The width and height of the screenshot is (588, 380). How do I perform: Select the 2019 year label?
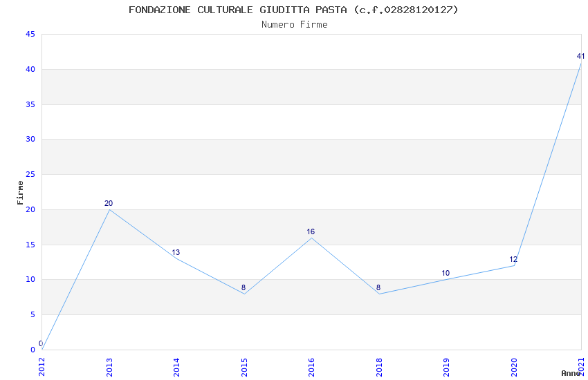click(446, 367)
